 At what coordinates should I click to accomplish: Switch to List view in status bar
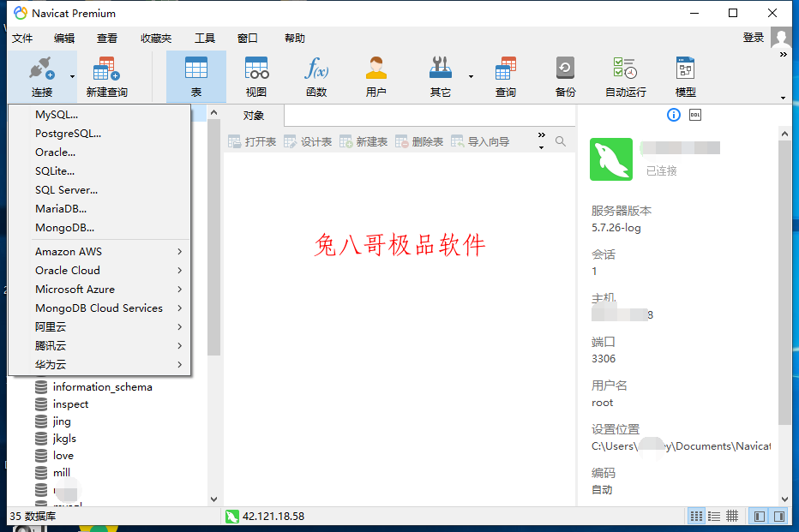(x=714, y=517)
